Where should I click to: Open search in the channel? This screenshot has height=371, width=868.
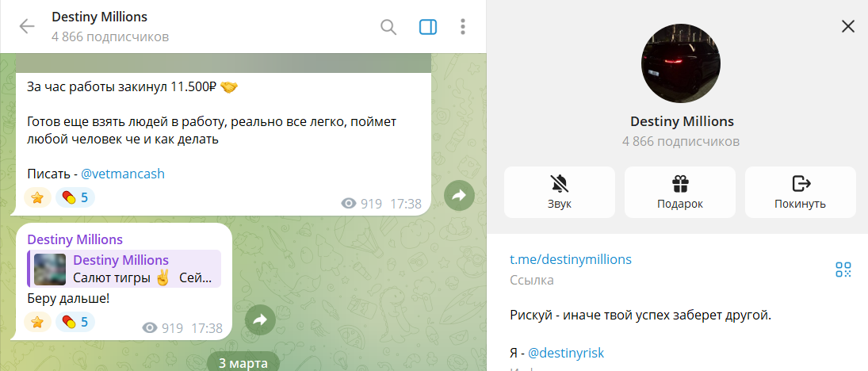coord(388,27)
